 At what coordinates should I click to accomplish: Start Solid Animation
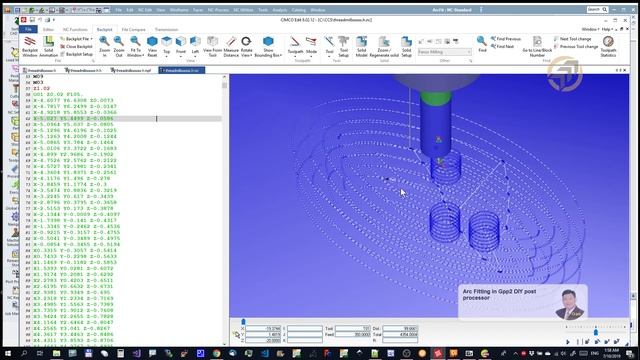(49, 46)
